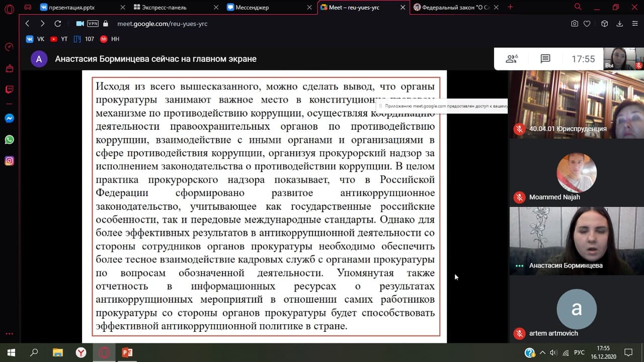This screenshot has height=362, width=644.
Task: Expand the Opera sidebar three-dots menu
Action: coord(9,333)
